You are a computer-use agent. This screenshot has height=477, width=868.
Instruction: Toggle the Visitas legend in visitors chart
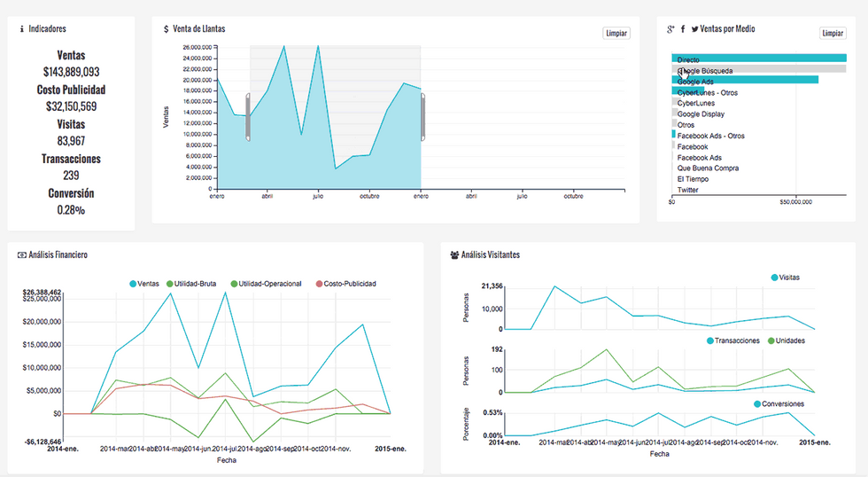tap(785, 278)
